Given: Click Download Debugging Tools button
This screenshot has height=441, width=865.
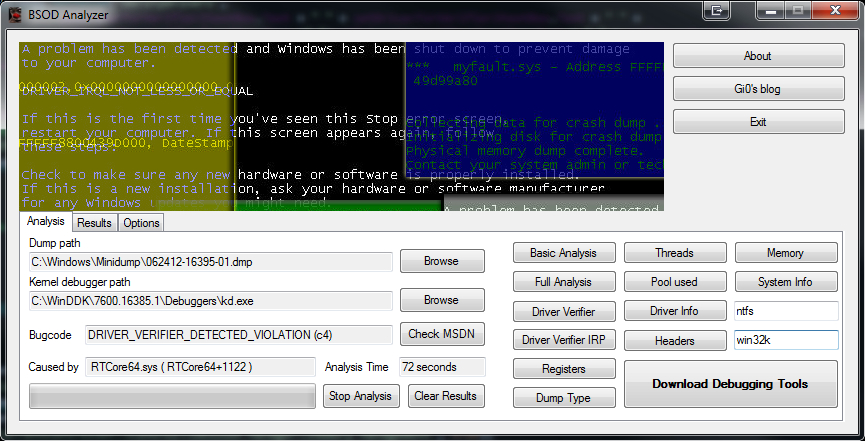Looking at the screenshot, I should click(x=730, y=384).
